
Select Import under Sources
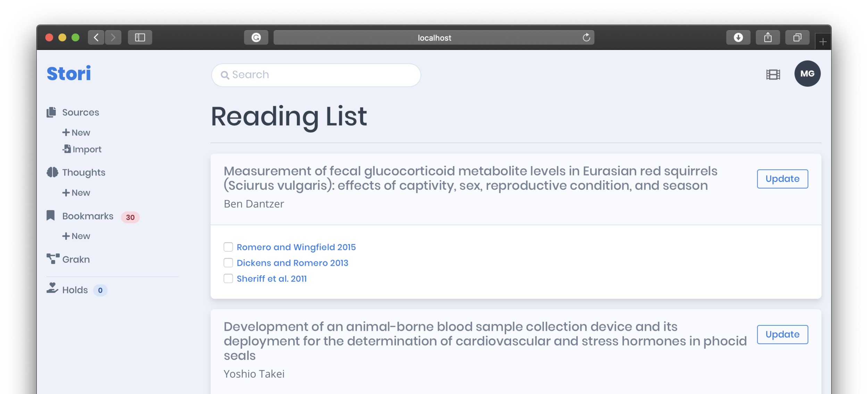[x=82, y=149]
